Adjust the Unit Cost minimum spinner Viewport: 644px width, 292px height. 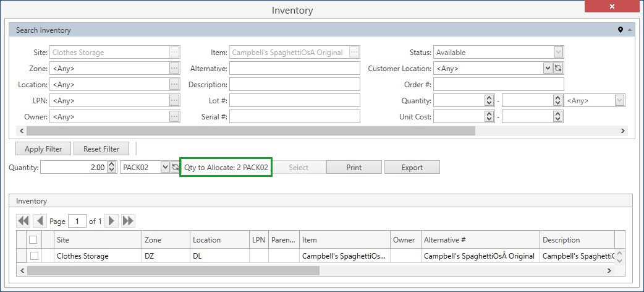[x=489, y=116]
